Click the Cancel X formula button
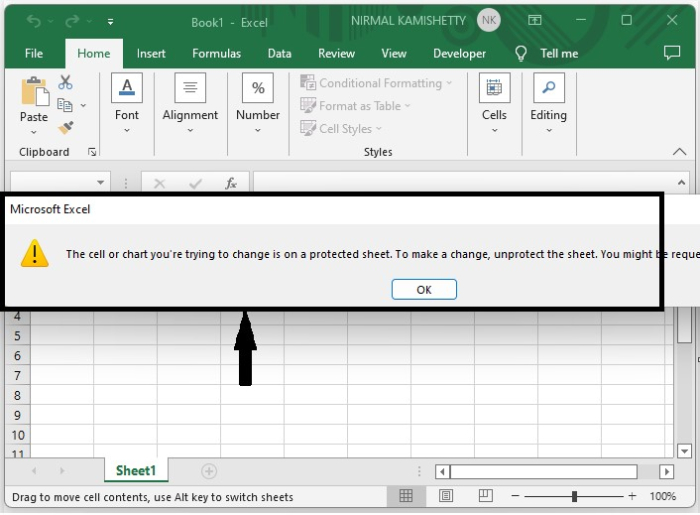Image resolution: width=700 pixels, height=515 pixels. pyautogui.click(x=159, y=183)
